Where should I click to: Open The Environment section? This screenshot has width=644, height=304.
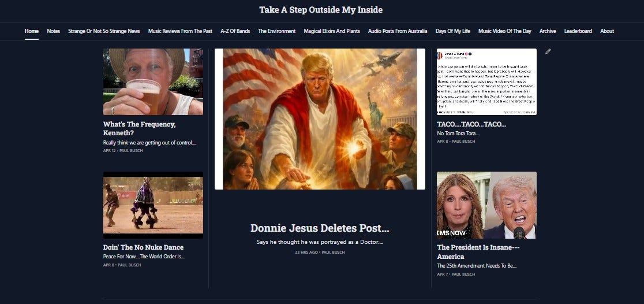point(277,31)
